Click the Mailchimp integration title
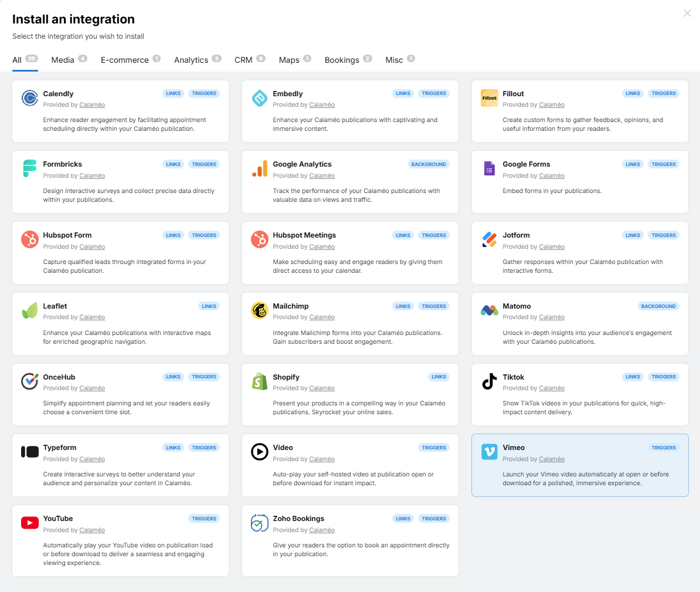 [x=291, y=306]
